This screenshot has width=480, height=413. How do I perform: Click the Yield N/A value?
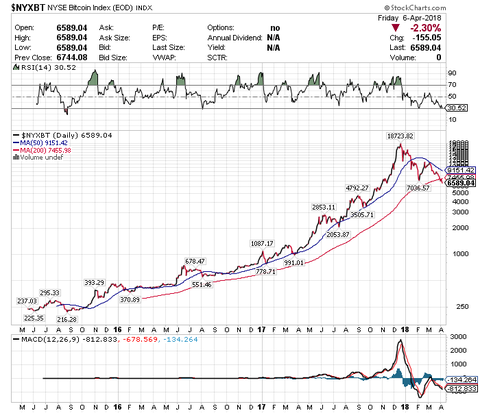[273, 48]
